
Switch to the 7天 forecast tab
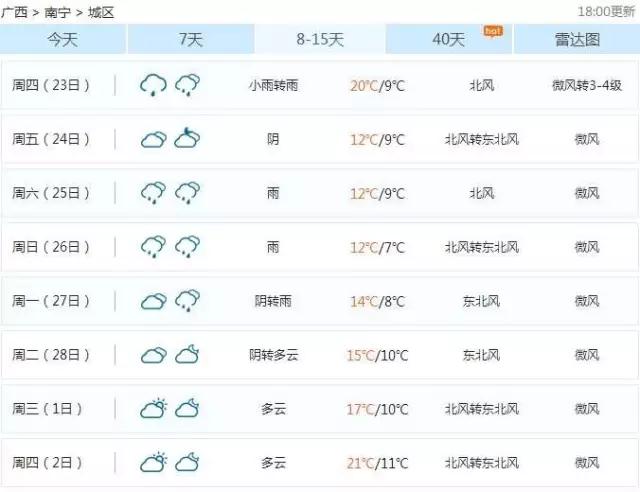click(x=190, y=40)
